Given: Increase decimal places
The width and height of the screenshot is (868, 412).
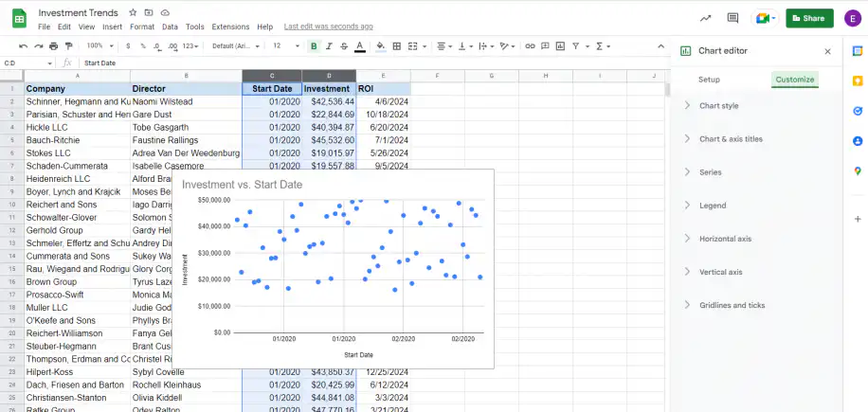Looking at the screenshot, I should (x=172, y=46).
